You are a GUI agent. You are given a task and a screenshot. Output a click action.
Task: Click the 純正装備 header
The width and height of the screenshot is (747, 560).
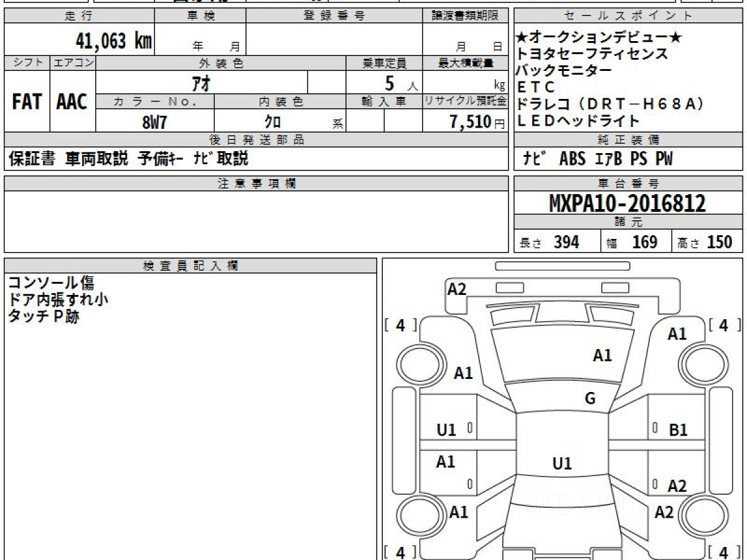[628, 140]
